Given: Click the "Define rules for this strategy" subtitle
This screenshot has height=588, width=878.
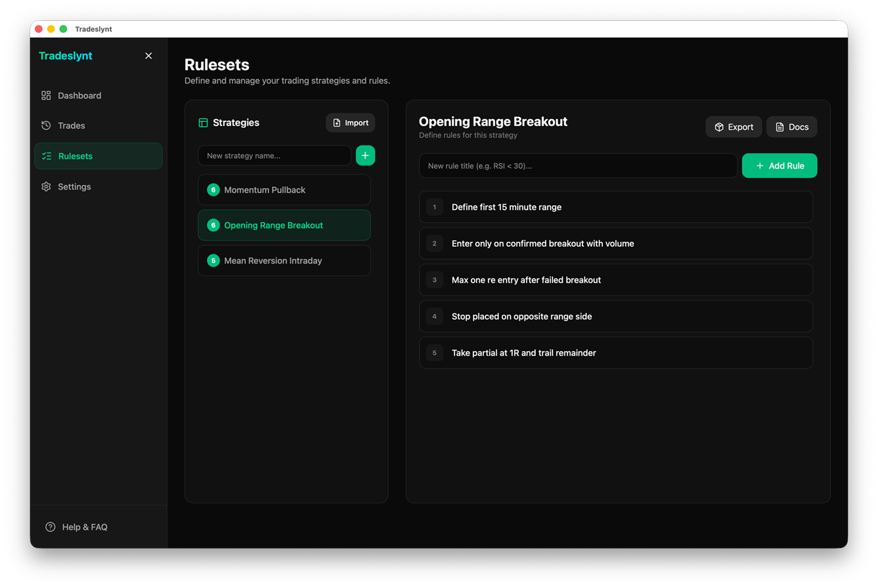Looking at the screenshot, I should (x=468, y=135).
